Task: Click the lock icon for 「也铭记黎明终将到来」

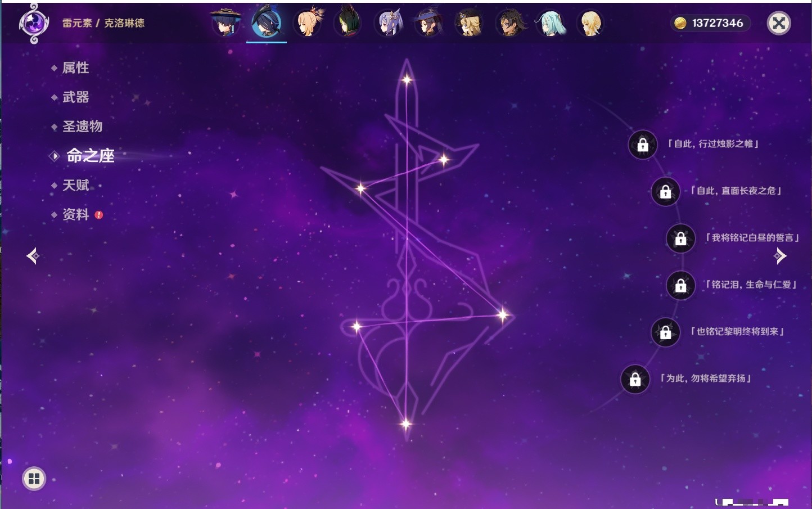Action: click(x=665, y=332)
